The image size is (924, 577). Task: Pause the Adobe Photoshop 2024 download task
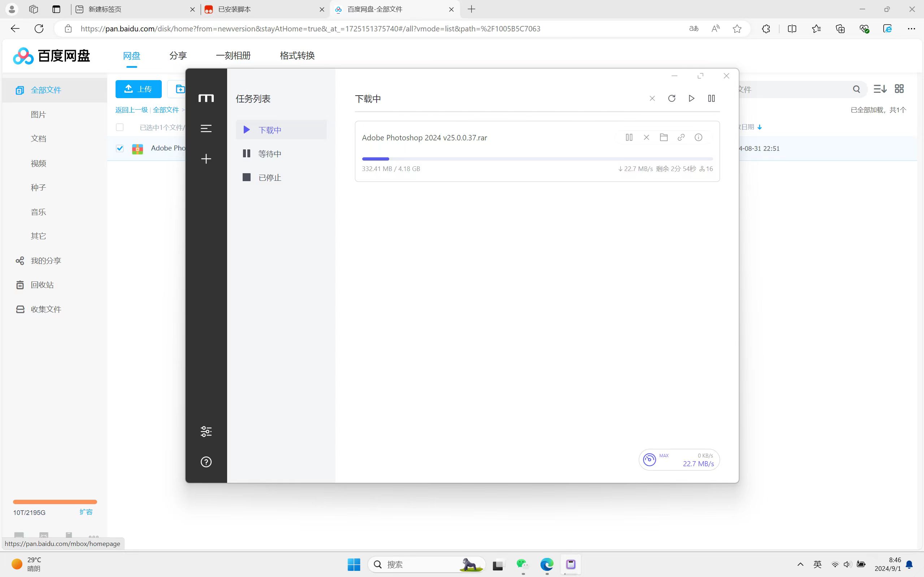pyautogui.click(x=629, y=137)
